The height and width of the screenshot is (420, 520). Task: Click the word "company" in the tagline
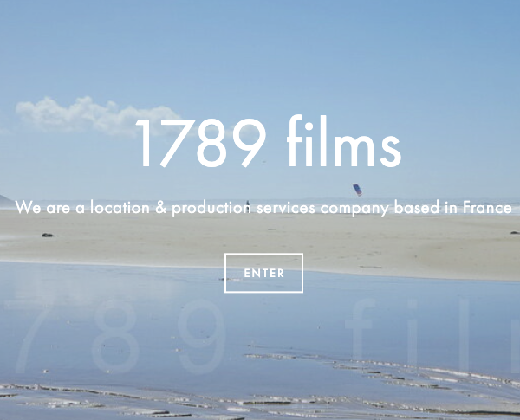click(354, 210)
